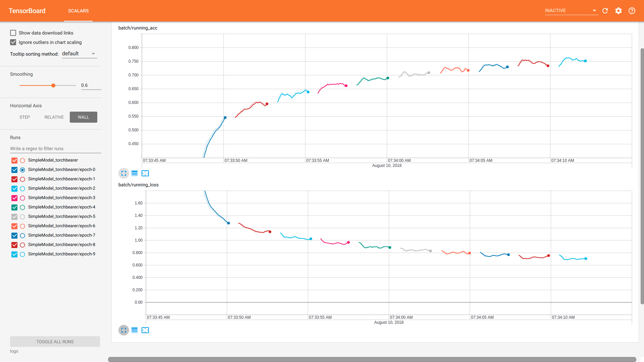Uncheck the epoch-2 run checkbox

[x=14, y=189]
